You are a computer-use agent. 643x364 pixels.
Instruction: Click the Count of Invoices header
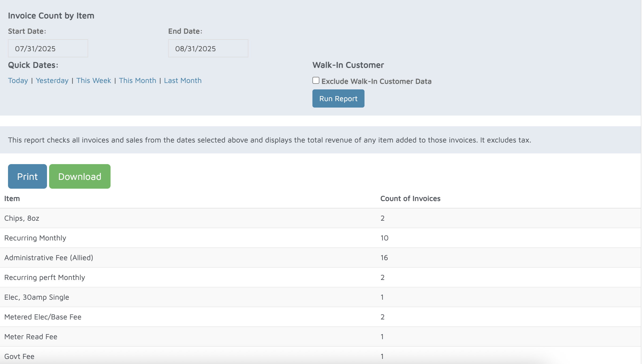tap(410, 199)
